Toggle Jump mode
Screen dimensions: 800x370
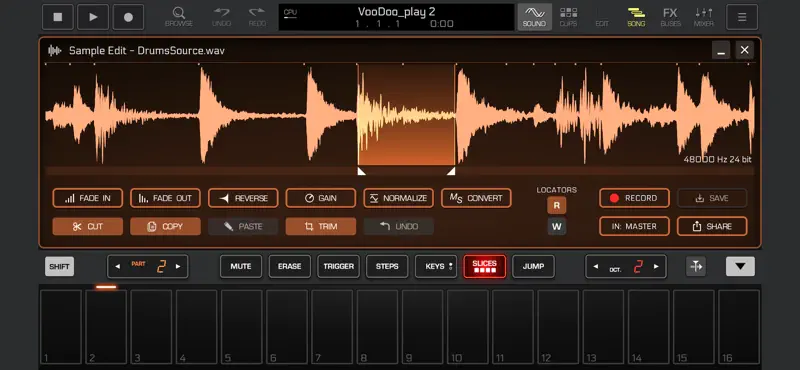pyautogui.click(x=533, y=266)
